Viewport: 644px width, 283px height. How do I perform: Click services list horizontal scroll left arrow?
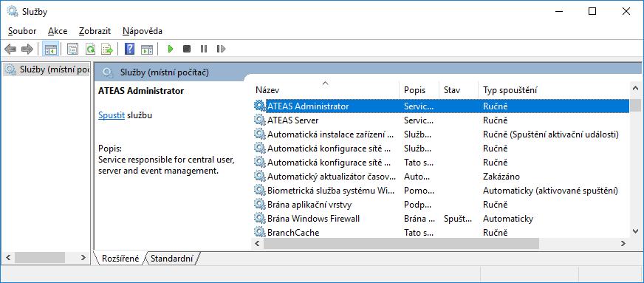pos(258,243)
